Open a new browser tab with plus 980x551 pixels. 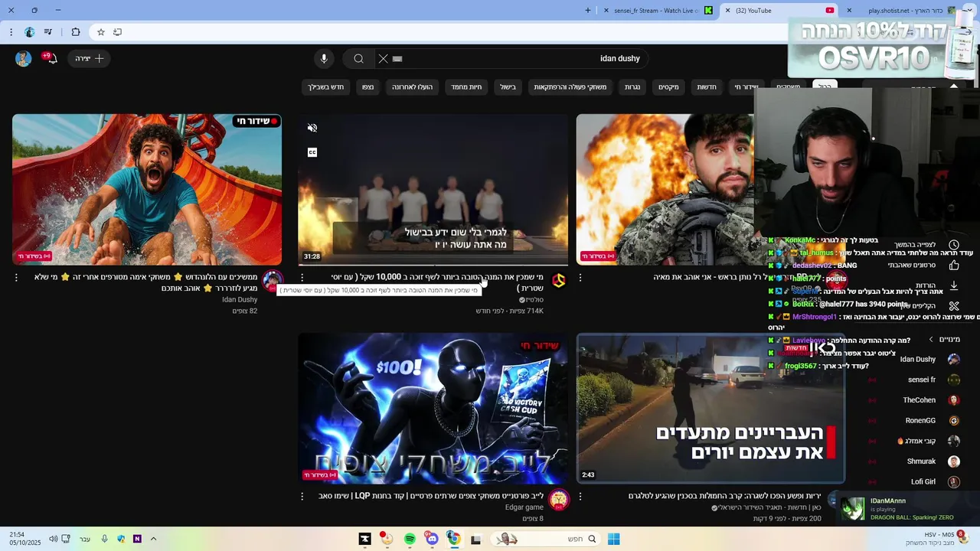(x=588, y=11)
